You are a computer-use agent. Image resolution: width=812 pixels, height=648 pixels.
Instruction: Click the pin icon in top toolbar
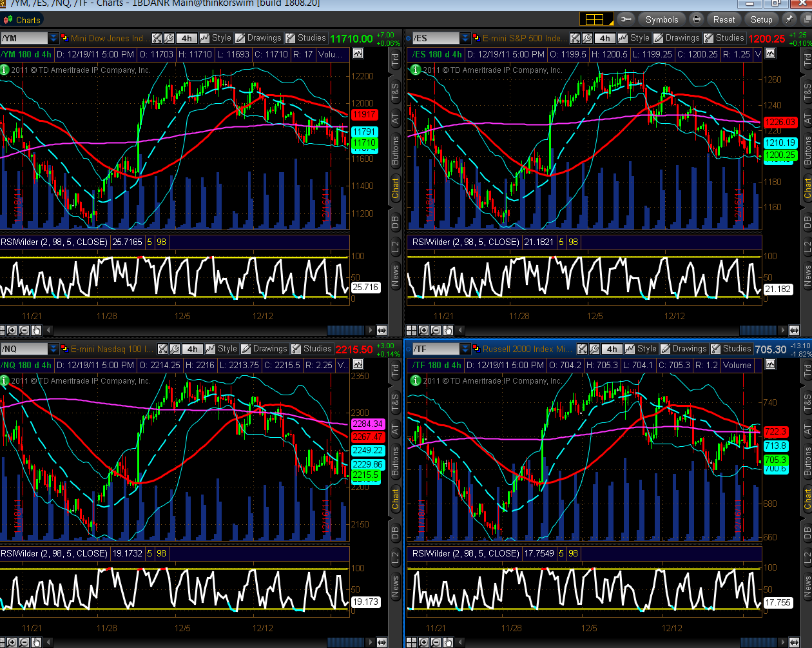[789, 19]
